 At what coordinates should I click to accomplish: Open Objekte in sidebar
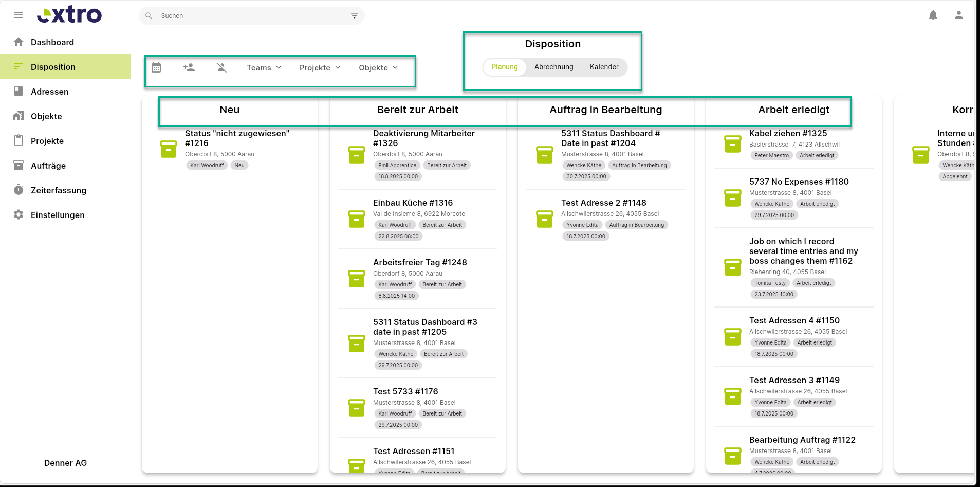pyautogui.click(x=65, y=116)
